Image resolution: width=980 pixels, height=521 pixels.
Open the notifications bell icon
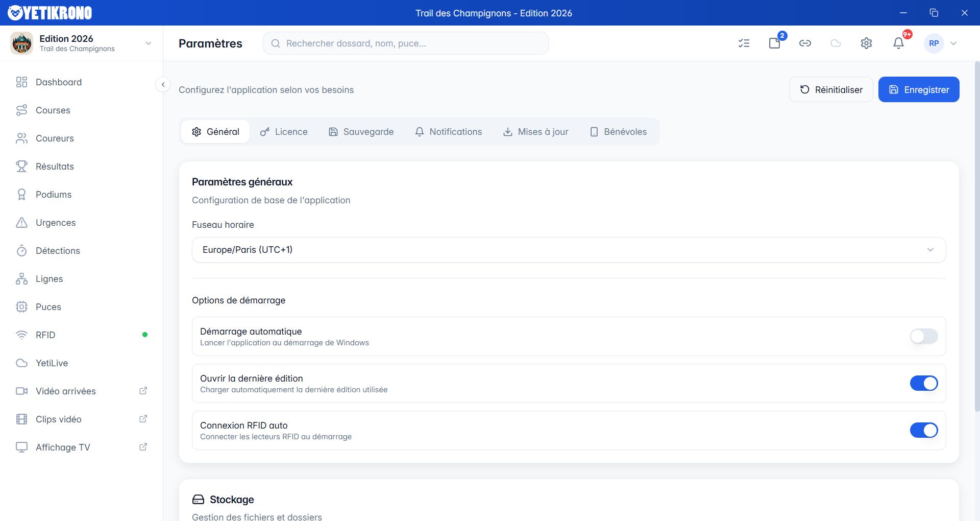tap(898, 43)
